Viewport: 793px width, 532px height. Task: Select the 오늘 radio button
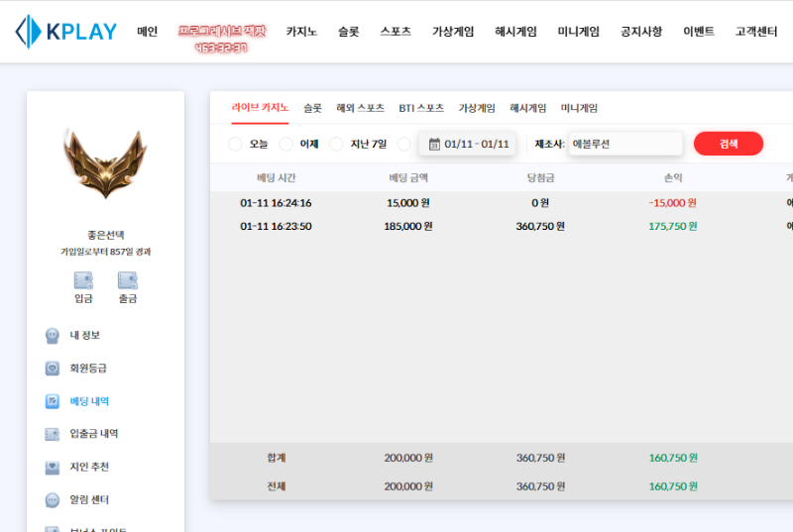(235, 145)
